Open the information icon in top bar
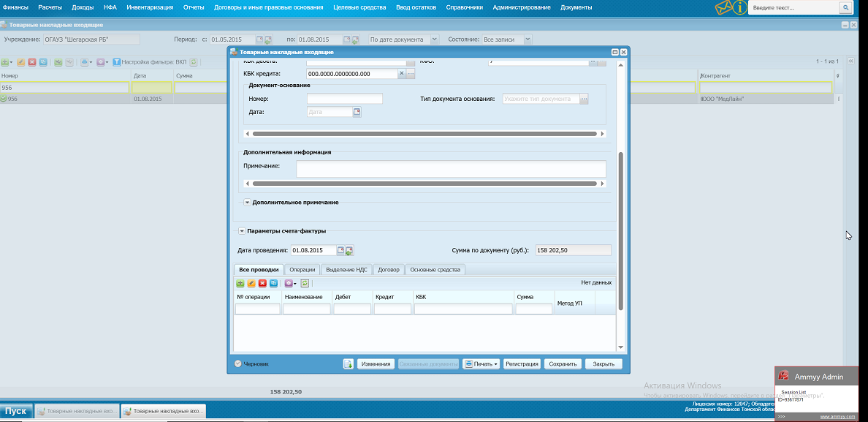Screen dimensions: 868x422 point(739,7)
